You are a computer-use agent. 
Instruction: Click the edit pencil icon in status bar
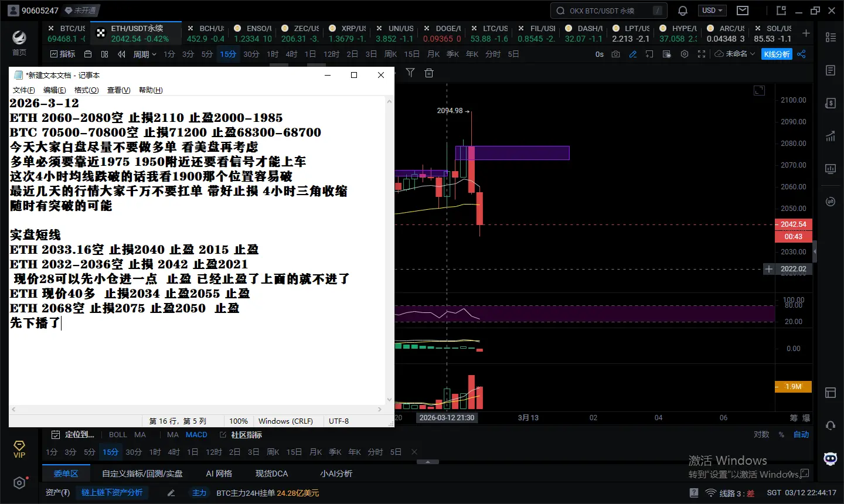click(x=171, y=493)
